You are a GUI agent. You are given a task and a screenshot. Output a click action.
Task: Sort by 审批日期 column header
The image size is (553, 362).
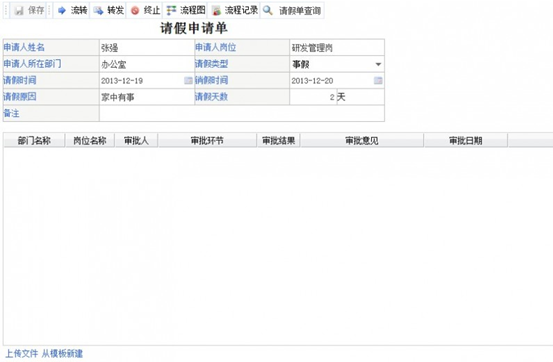466,140
